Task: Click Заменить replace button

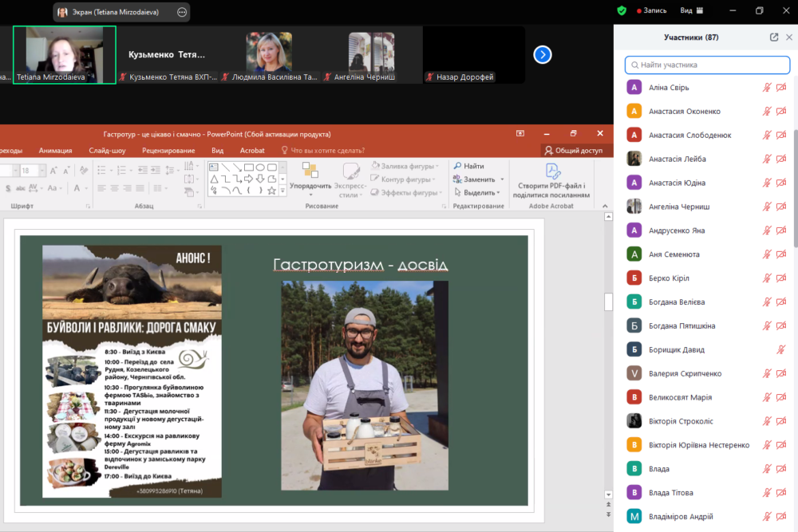Action: tap(478, 179)
